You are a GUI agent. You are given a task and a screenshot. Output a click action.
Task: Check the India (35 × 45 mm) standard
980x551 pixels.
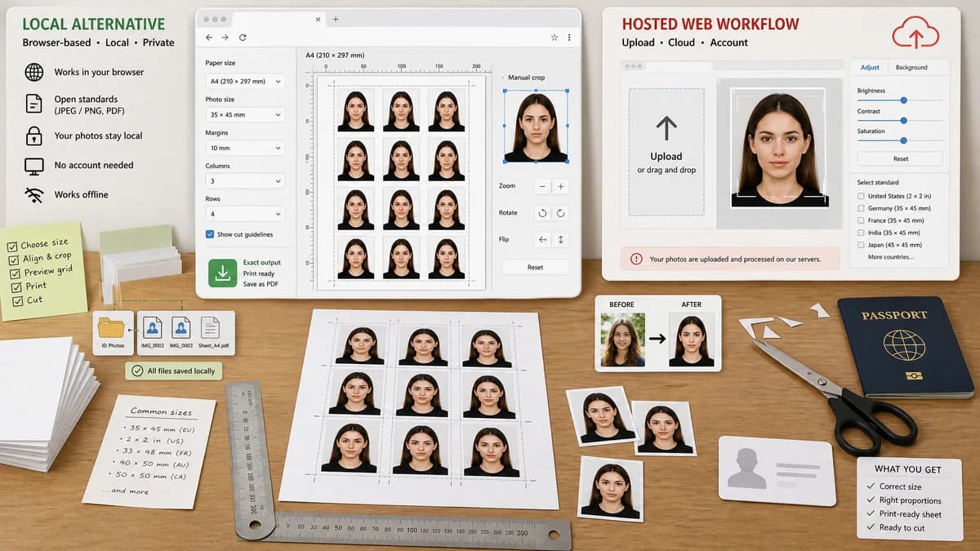861,233
